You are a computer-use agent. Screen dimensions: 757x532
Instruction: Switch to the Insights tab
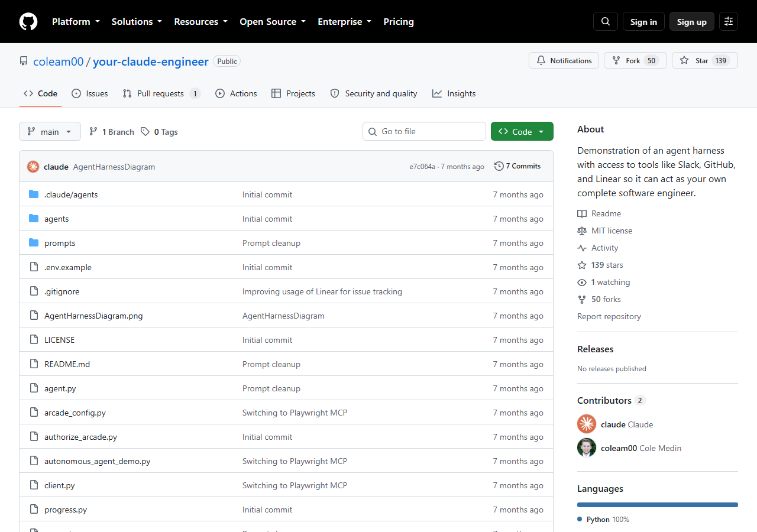[x=454, y=93]
